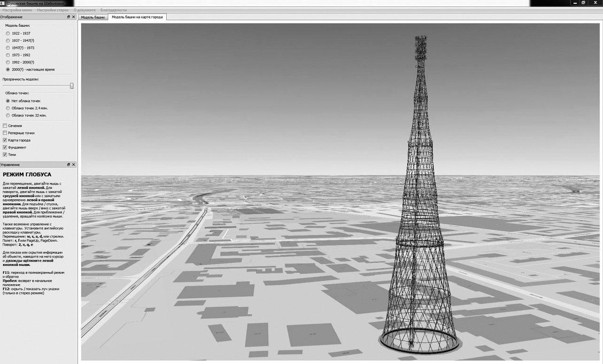This screenshot has height=364, width=603.
Task: Pick the 1992 - 2000(?) tower model
Action: click(x=8, y=62)
